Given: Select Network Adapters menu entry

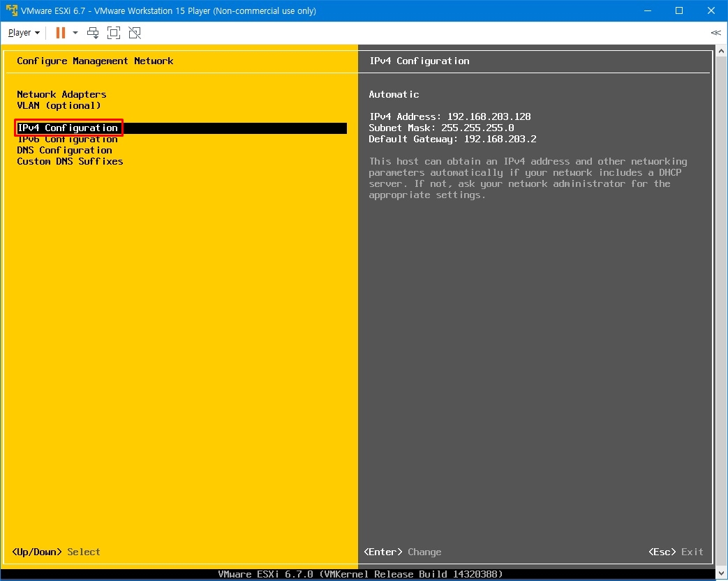Looking at the screenshot, I should (x=61, y=94).
